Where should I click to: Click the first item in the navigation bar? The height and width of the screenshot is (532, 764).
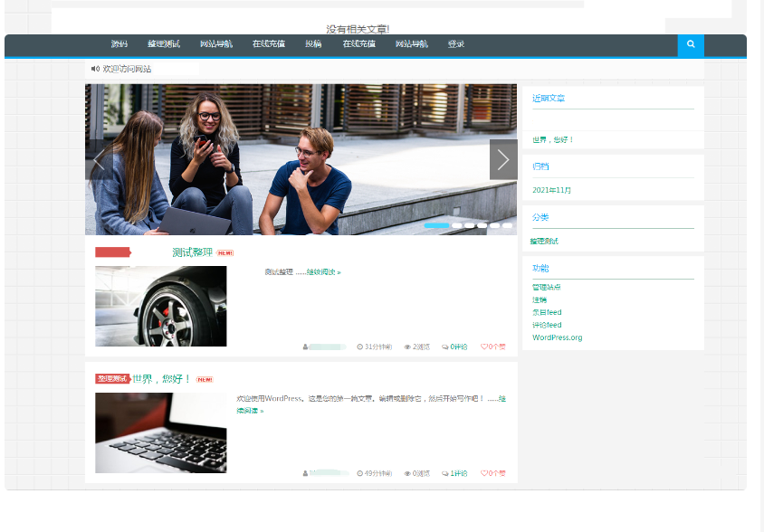coord(119,44)
